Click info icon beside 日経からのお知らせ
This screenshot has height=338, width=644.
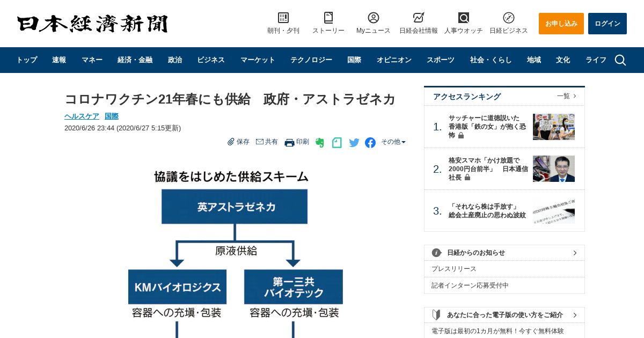[x=437, y=253]
